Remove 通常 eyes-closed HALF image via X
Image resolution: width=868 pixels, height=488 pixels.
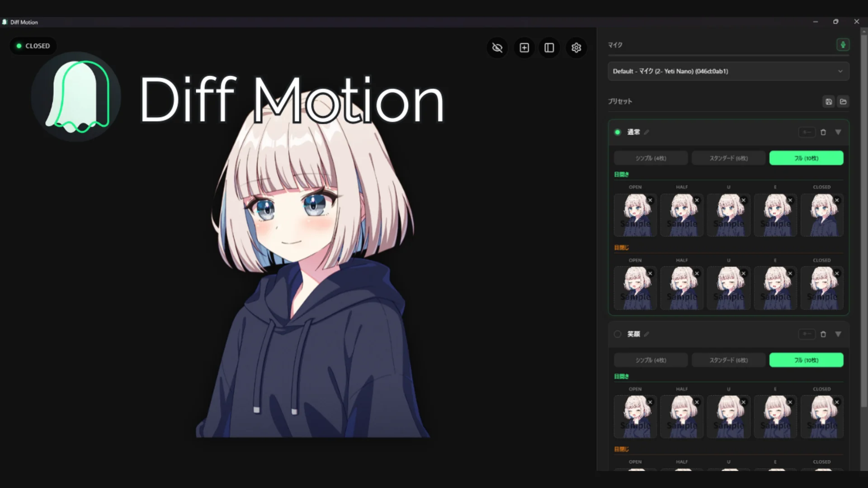[697, 273]
